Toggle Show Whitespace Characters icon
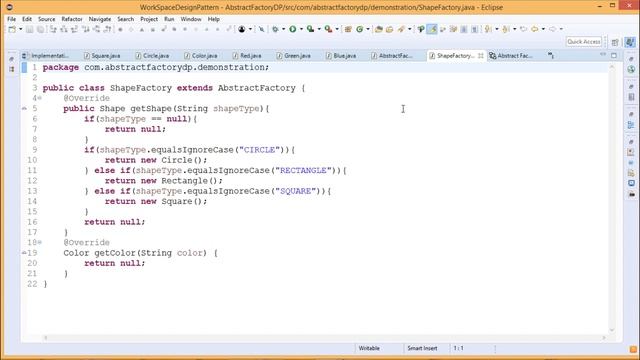Viewport: 640px width, 360px height. (x=474, y=29)
